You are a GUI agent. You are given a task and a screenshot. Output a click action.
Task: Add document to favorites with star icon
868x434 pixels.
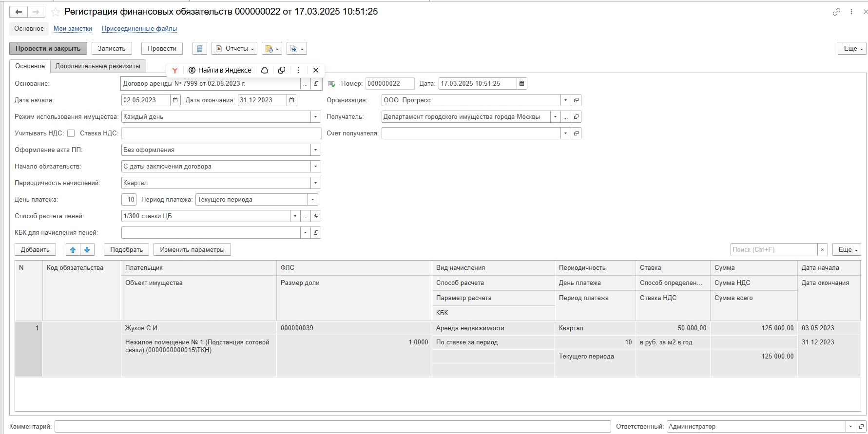tap(56, 12)
